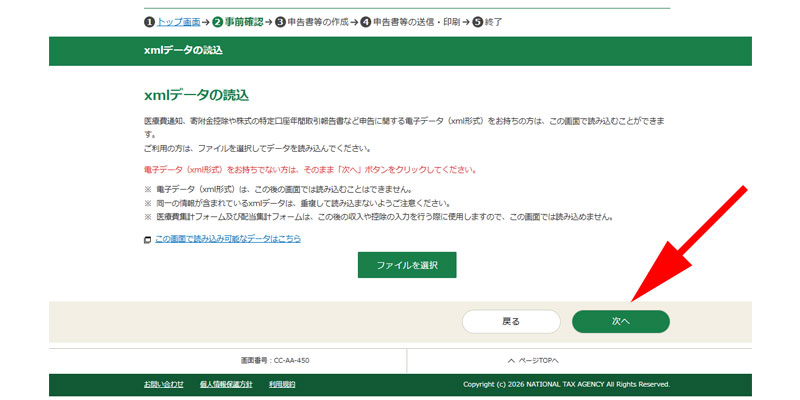The height and width of the screenshot is (400, 800).
Task: Click step 3 申告書等の作成 text
Action: tap(317, 22)
